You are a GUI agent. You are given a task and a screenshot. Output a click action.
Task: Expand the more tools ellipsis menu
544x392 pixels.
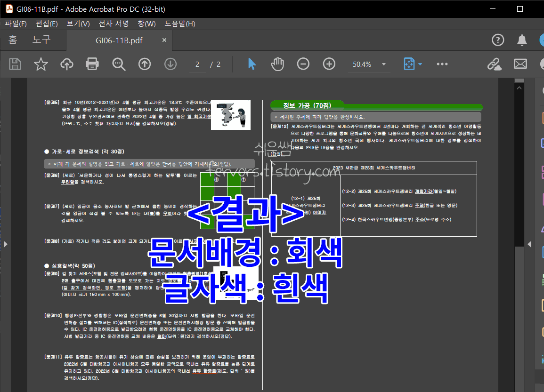tap(442, 64)
